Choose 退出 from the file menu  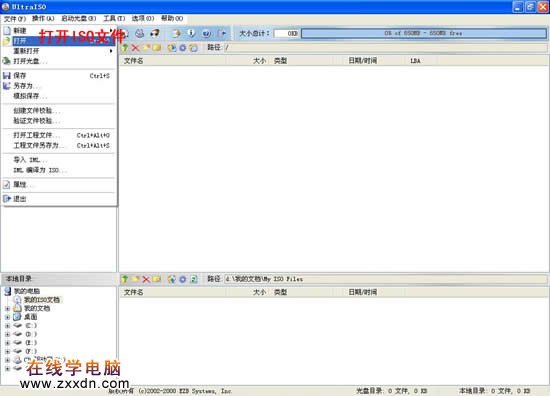pyautogui.click(x=59, y=199)
